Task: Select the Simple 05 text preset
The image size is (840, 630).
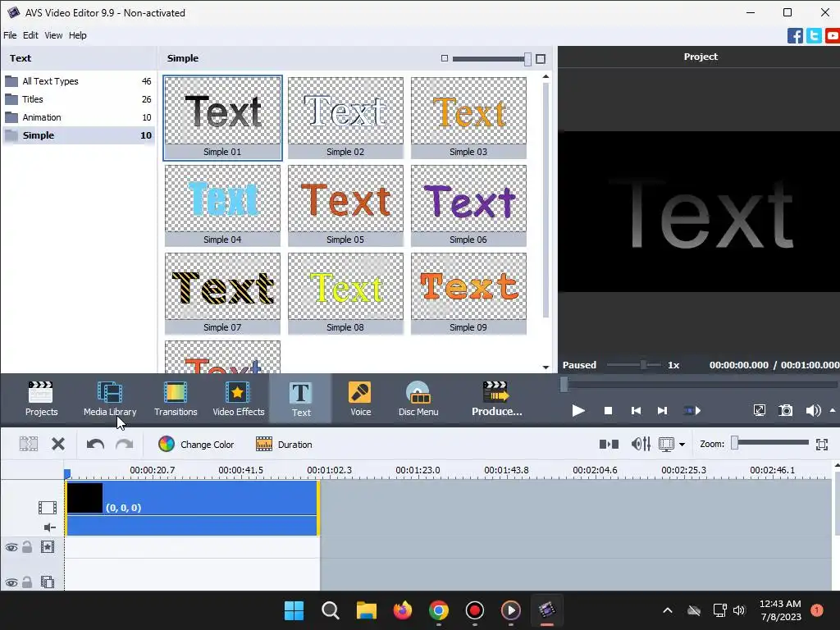Action: pyautogui.click(x=345, y=206)
